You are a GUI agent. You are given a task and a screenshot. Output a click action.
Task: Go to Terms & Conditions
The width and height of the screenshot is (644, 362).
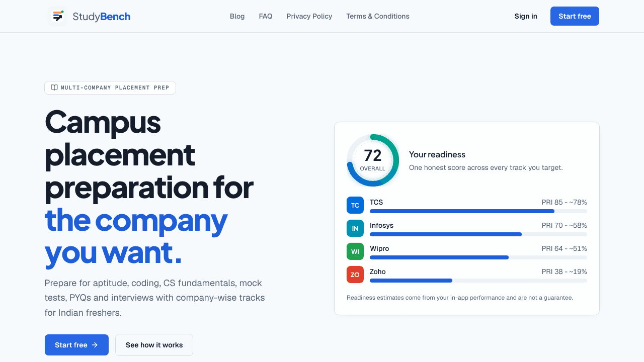click(x=378, y=16)
